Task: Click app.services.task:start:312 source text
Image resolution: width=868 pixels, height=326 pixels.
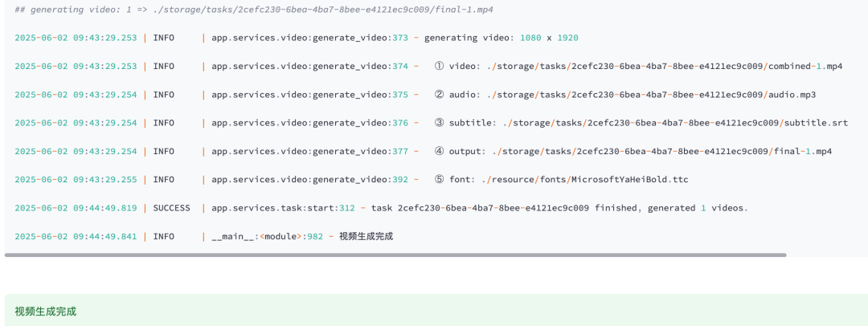Action: coord(284,208)
